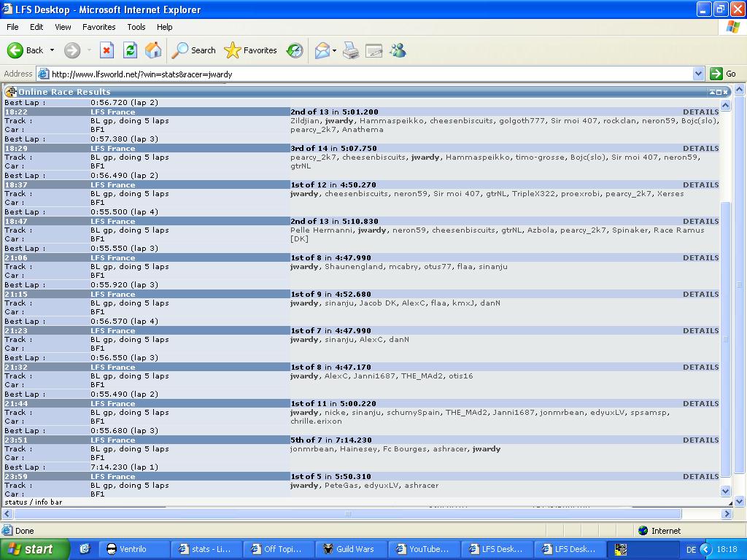Click the horizontal scrollbar thumb
The image size is (747, 560).
click(x=348, y=513)
